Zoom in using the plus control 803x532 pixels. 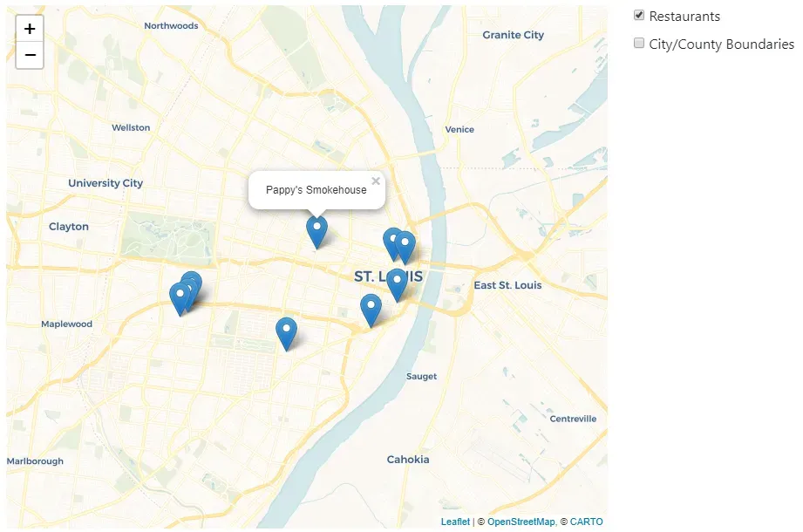(29, 28)
